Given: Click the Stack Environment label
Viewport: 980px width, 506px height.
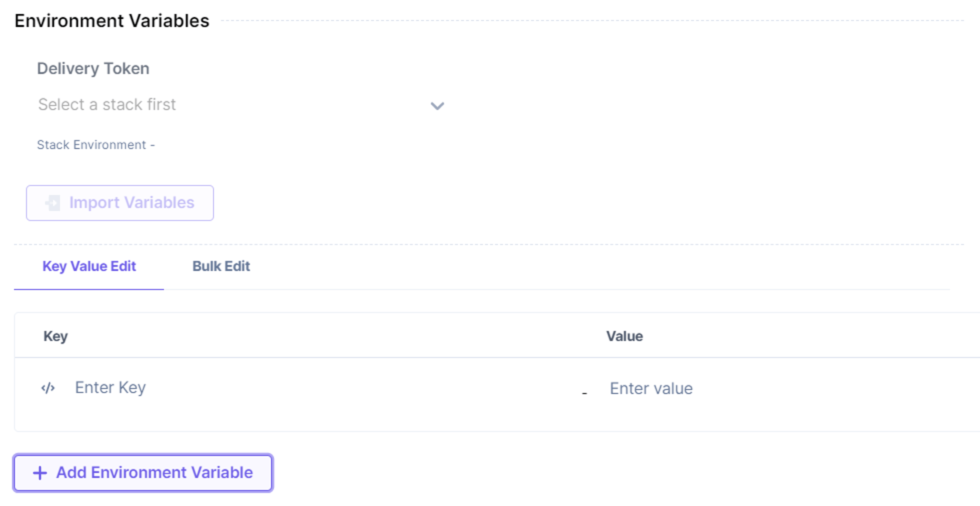Looking at the screenshot, I should point(95,145).
